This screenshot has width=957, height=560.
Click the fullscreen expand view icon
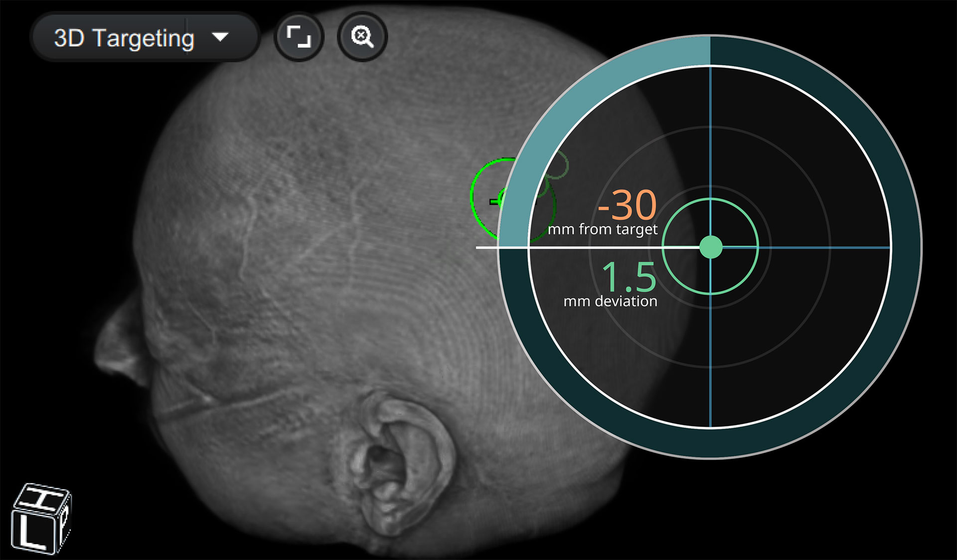pyautogui.click(x=299, y=37)
